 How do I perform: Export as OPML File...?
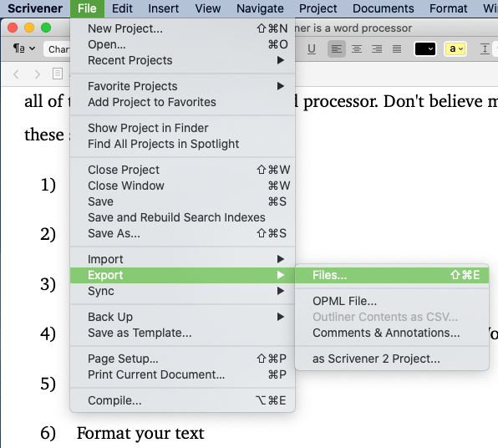coord(392,301)
